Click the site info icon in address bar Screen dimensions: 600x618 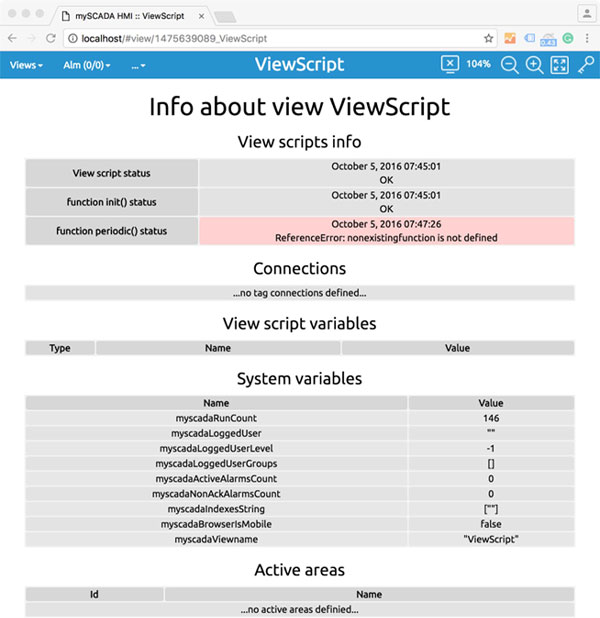coord(73,38)
